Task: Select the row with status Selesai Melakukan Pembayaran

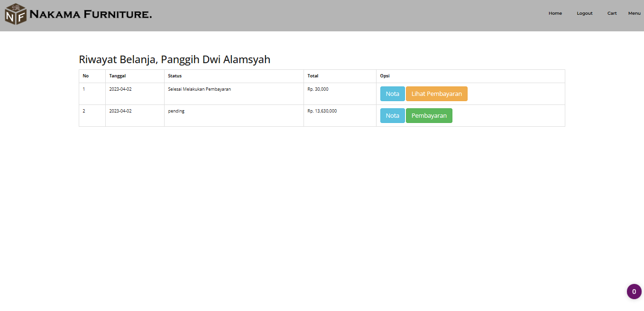Action: 199,89
